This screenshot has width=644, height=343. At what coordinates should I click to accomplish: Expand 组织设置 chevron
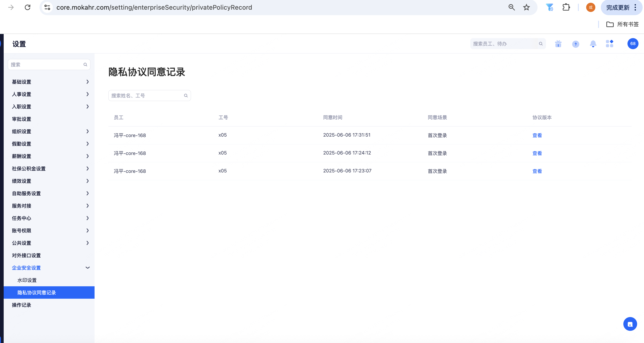tap(87, 131)
